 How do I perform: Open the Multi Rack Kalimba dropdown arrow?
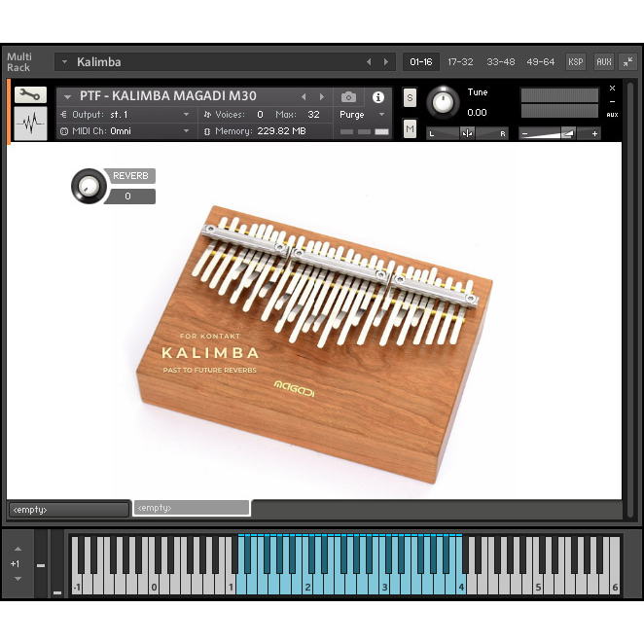point(64,62)
